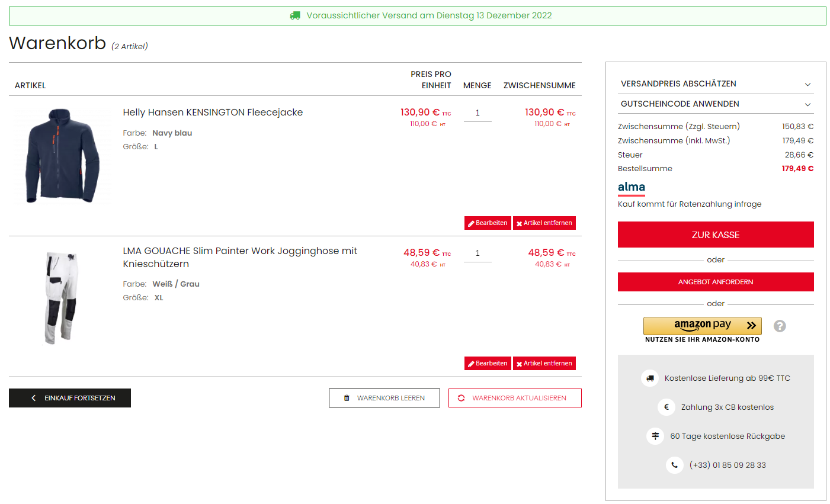
Task: Click 'Zahlung 3x CB kostenlos' text
Action: click(728, 407)
